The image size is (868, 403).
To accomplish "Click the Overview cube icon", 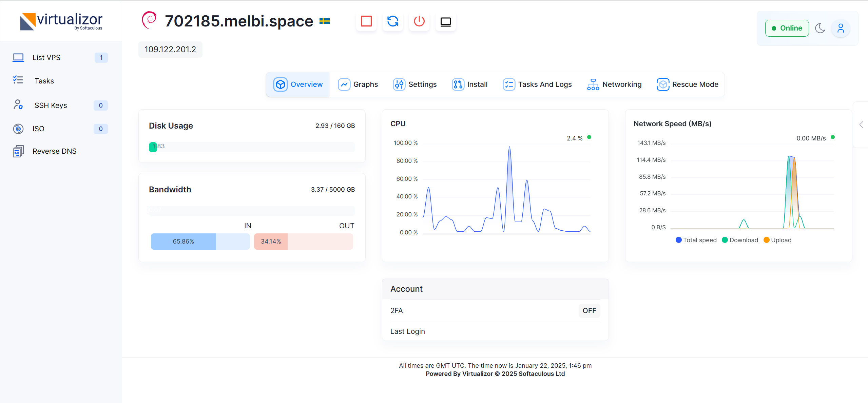I will tap(281, 84).
